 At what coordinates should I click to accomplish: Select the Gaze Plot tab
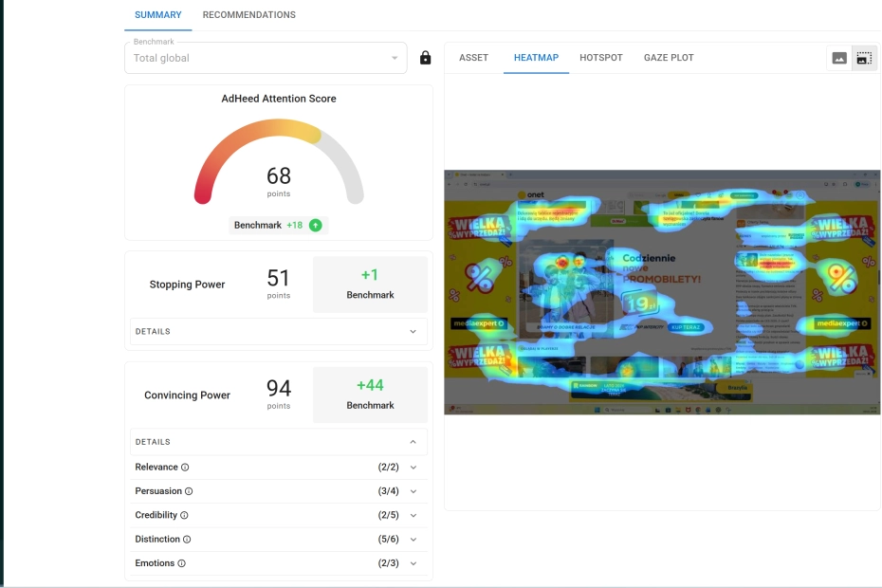point(669,58)
